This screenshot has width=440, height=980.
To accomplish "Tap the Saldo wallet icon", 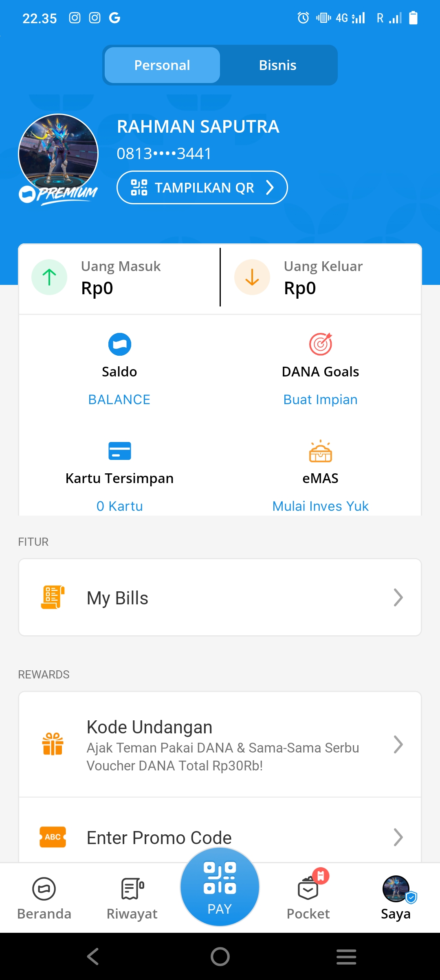I will tap(119, 344).
